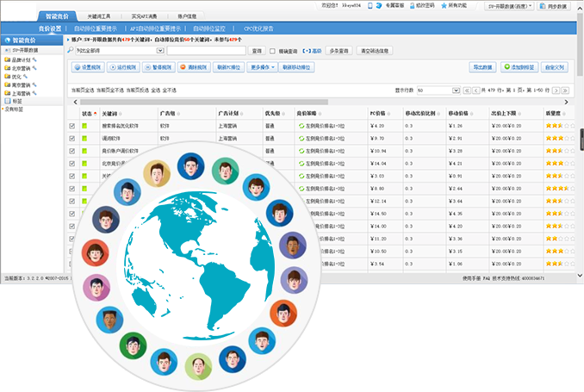584x392 pixels.
Task: Click wrench icon beside 品牌计划
Action: click(x=35, y=60)
